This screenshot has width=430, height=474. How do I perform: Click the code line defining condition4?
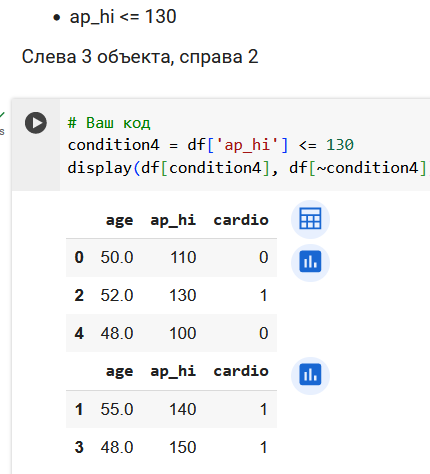211,145
